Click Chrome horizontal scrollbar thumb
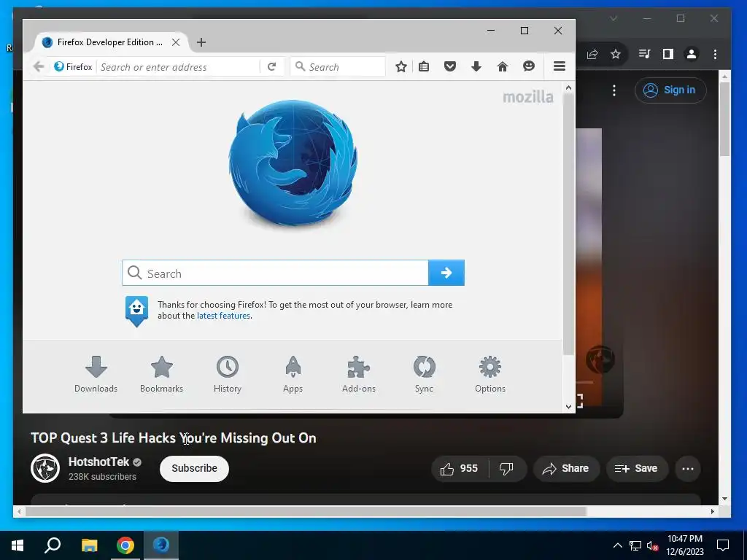Viewport: 747px width, 560px height. (306, 511)
